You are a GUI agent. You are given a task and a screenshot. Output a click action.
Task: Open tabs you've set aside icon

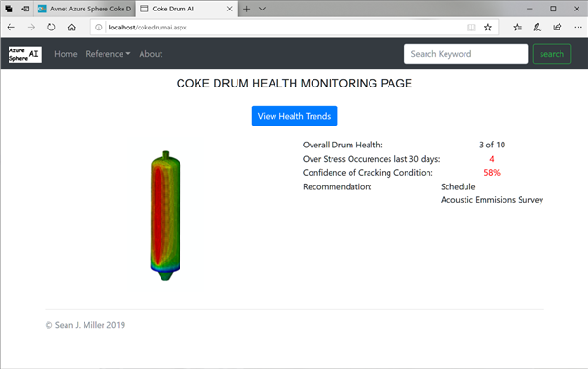[9, 9]
